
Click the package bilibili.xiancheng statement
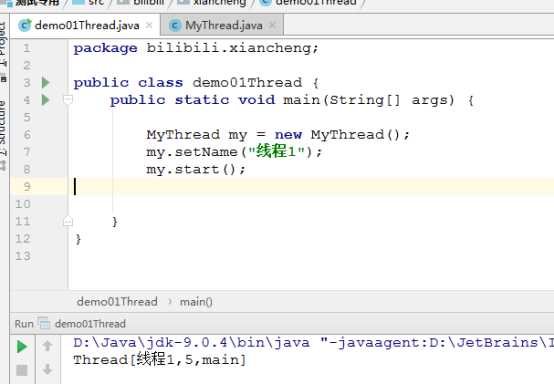coord(196,48)
